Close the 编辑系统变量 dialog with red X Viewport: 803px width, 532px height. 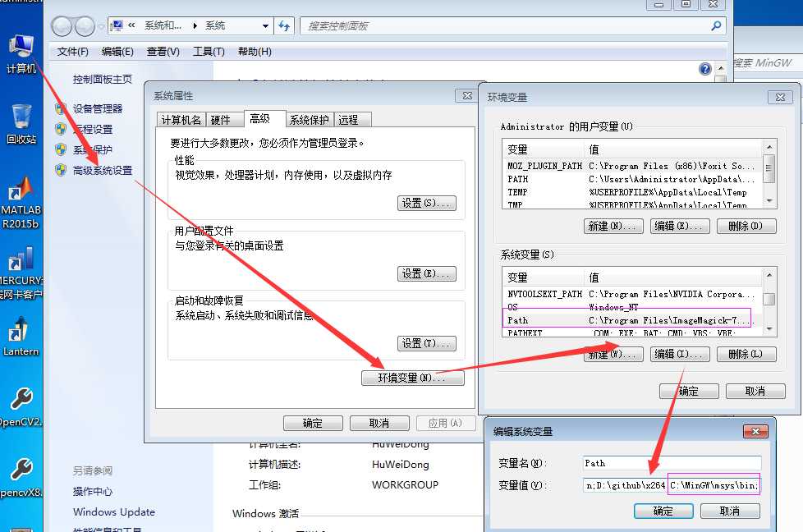coord(755,431)
